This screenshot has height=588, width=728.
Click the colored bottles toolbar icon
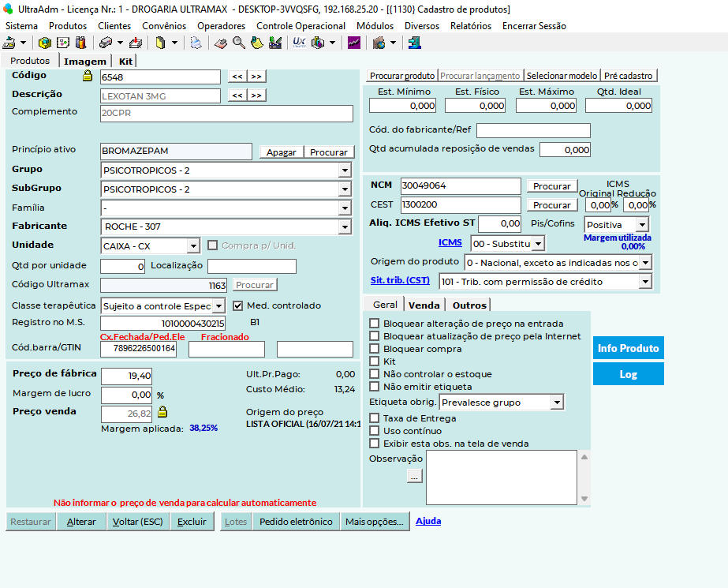pyautogui.click(x=80, y=43)
